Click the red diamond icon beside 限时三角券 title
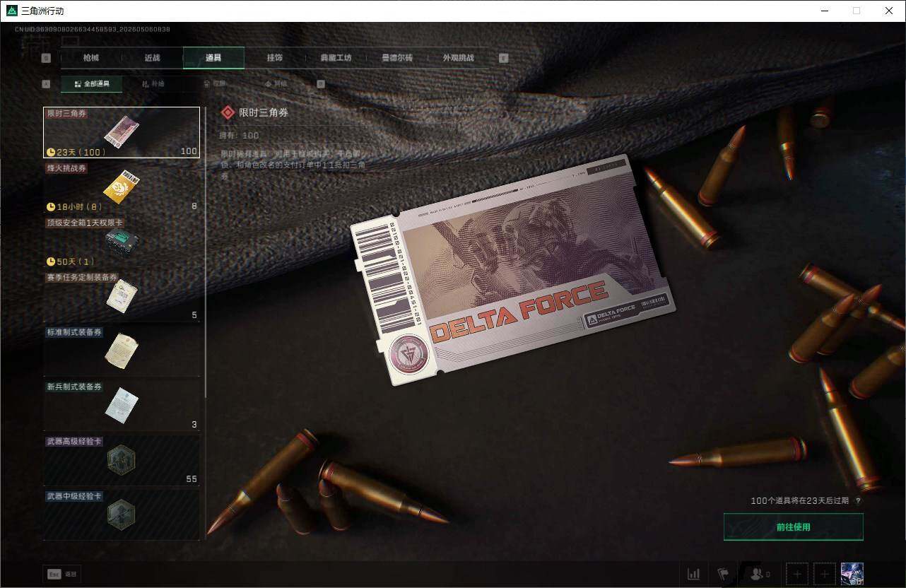906x588 pixels. [x=228, y=112]
